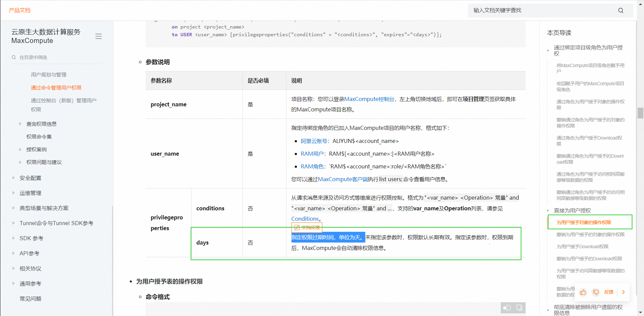Open the MaxCompute控制台 link
This screenshot has width=644, height=316.
point(369,99)
